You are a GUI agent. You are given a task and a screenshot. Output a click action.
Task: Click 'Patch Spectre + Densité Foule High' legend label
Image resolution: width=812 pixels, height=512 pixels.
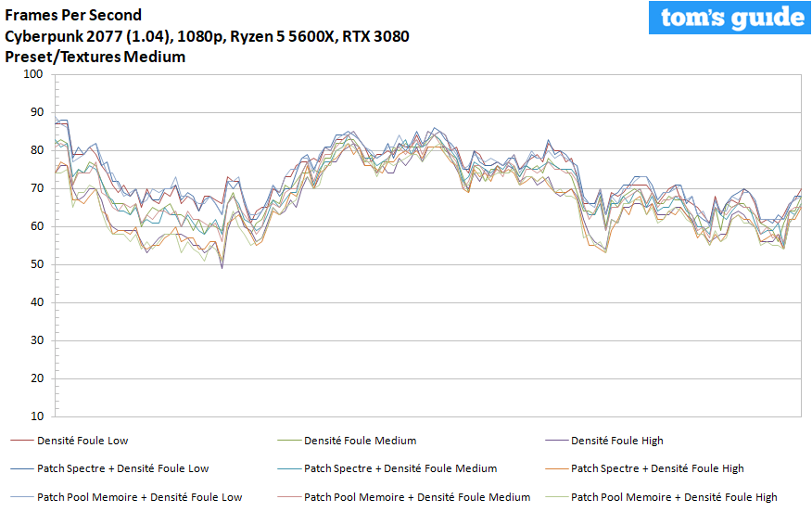[657, 468]
